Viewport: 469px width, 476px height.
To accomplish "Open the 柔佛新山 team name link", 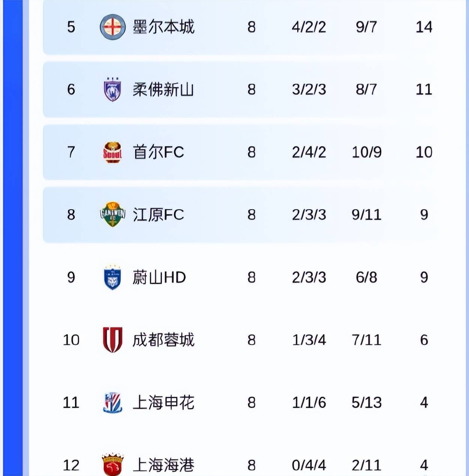I will pyautogui.click(x=163, y=89).
